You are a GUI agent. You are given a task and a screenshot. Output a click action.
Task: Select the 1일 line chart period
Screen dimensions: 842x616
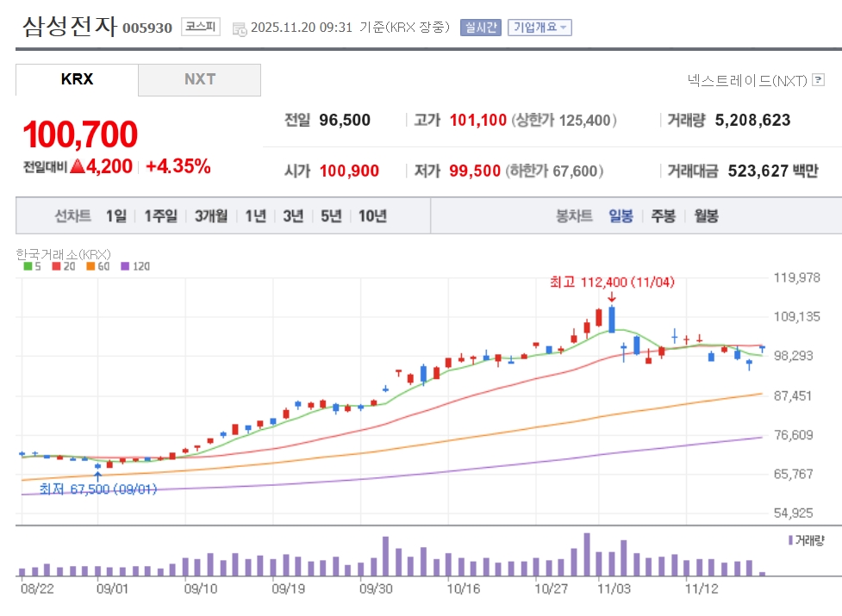point(115,215)
